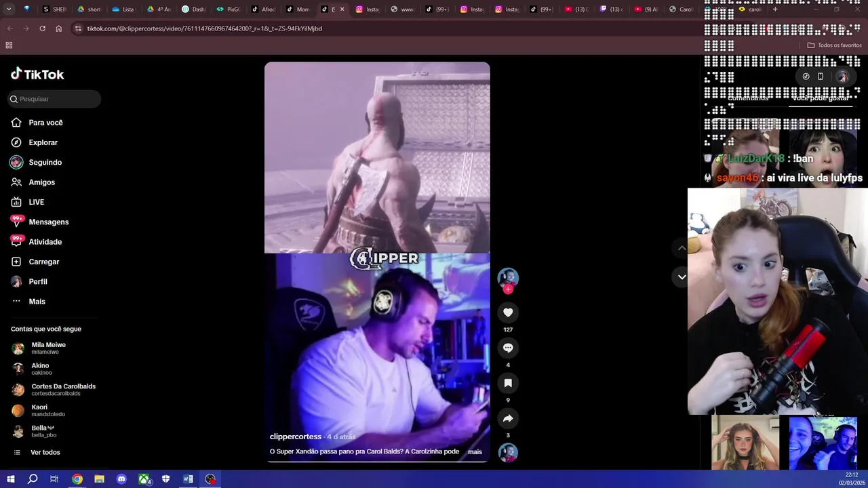Screen dimensions: 868x488
Task: Open Cortes Da Carolbalds account
Action: click(x=54, y=390)
